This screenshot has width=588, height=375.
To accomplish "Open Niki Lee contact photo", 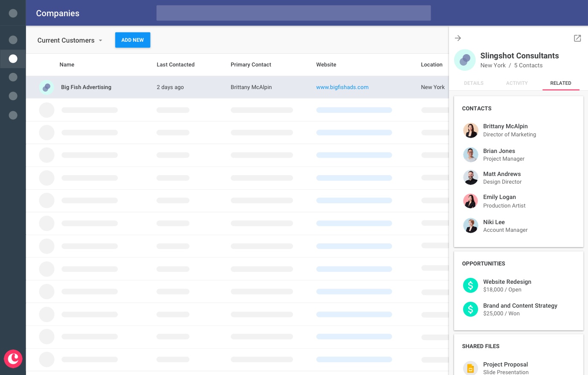I will tap(470, 226).
